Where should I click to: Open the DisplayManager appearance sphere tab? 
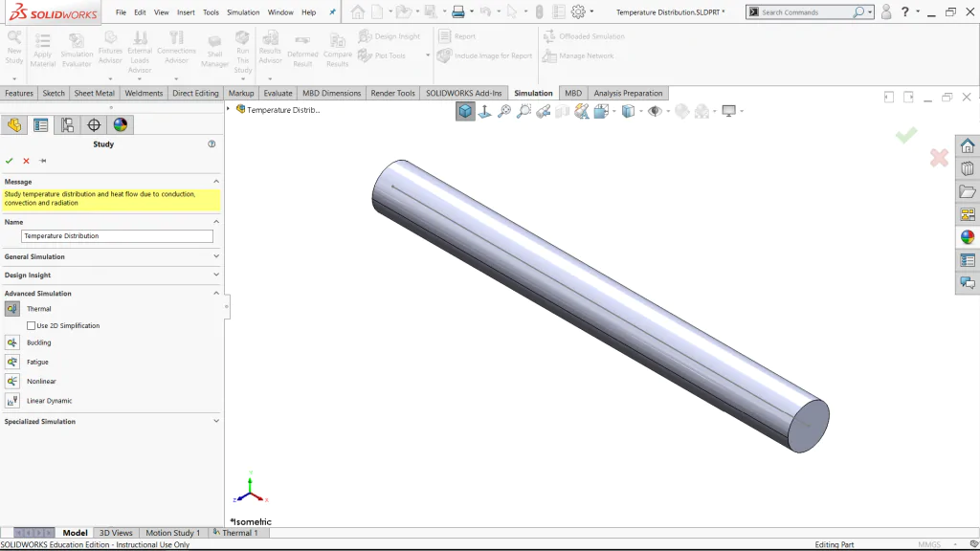pos(121,125)
